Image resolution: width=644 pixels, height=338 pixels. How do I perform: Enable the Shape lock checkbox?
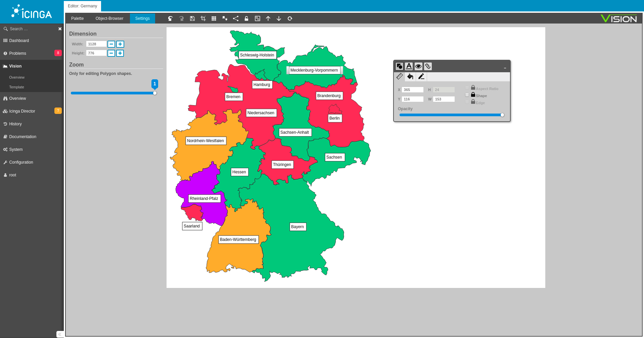467,95
